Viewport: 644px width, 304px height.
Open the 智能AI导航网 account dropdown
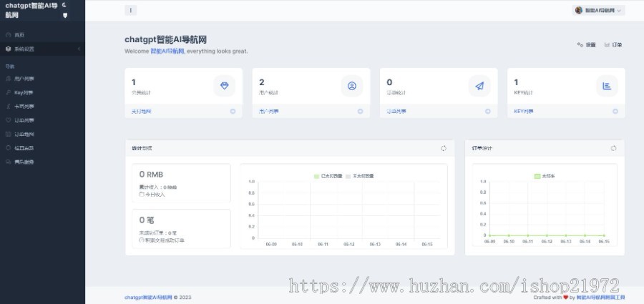(598, 10)
